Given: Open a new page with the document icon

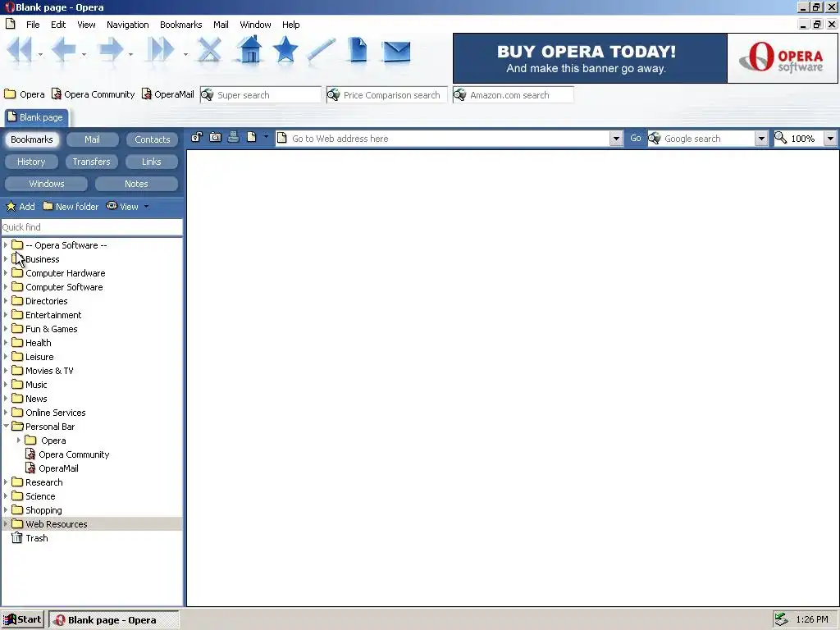Looking at the screenshot, I should coord(358,50).
